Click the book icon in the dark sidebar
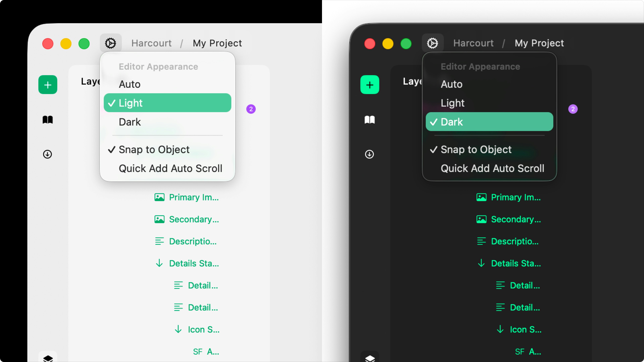This screenshot has width=644, height=362. 370,120
